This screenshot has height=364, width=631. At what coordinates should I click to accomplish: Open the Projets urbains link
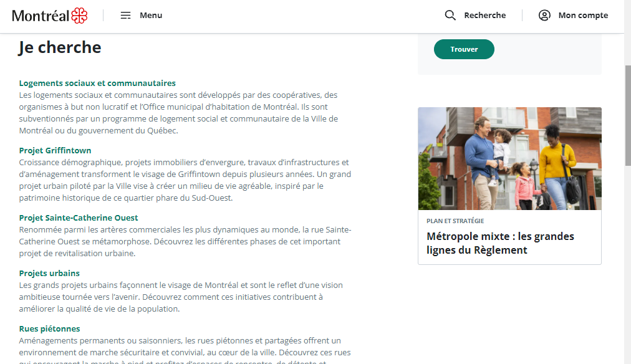[x=49, y=273]
